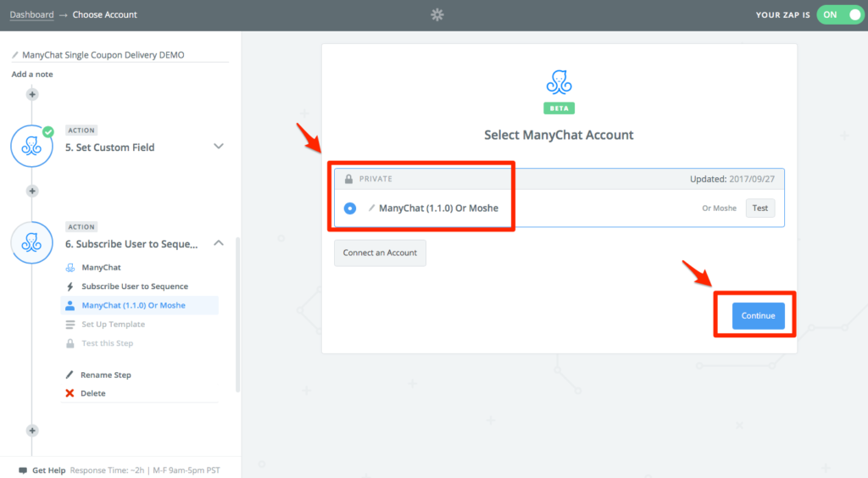Choose Rename Step

click(106, 375)
